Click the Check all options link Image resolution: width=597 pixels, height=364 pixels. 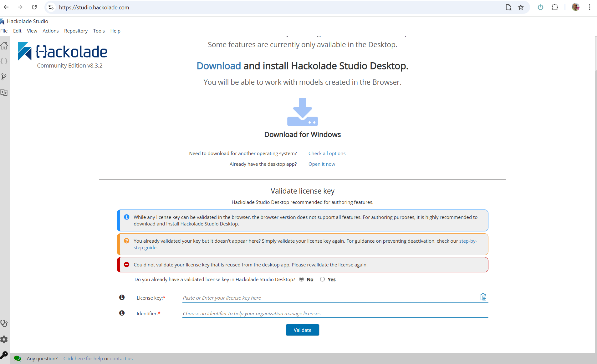[x=327, y=153]
